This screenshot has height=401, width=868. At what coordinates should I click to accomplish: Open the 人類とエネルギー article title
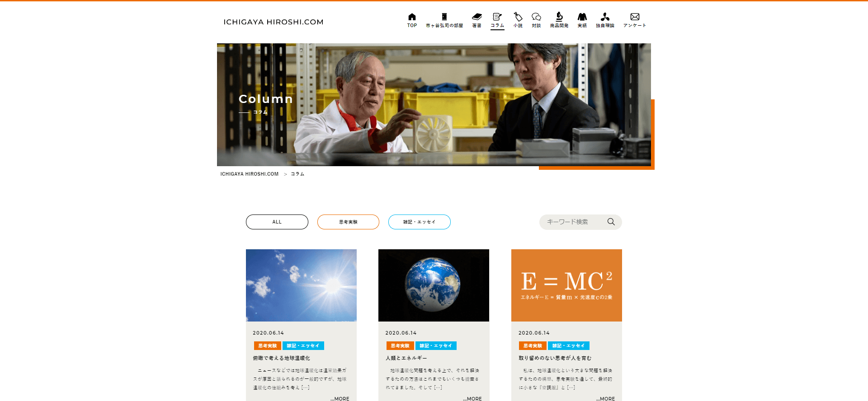(406, 358)
